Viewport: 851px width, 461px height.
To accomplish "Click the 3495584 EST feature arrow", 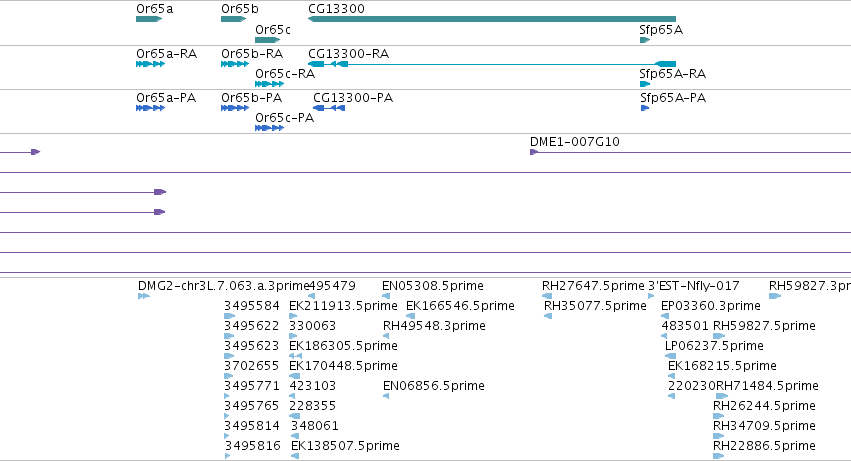I will (230, 316).
